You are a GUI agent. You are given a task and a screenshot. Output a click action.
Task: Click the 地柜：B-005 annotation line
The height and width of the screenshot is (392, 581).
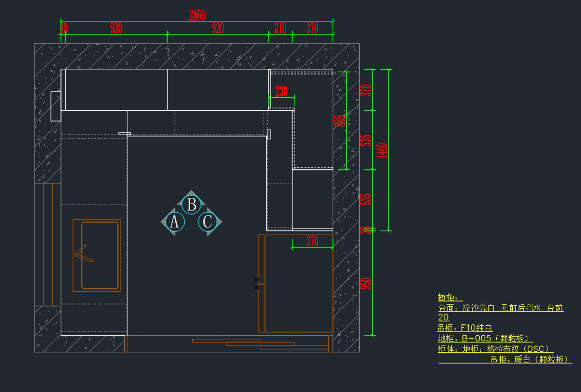tap(485, 338)
